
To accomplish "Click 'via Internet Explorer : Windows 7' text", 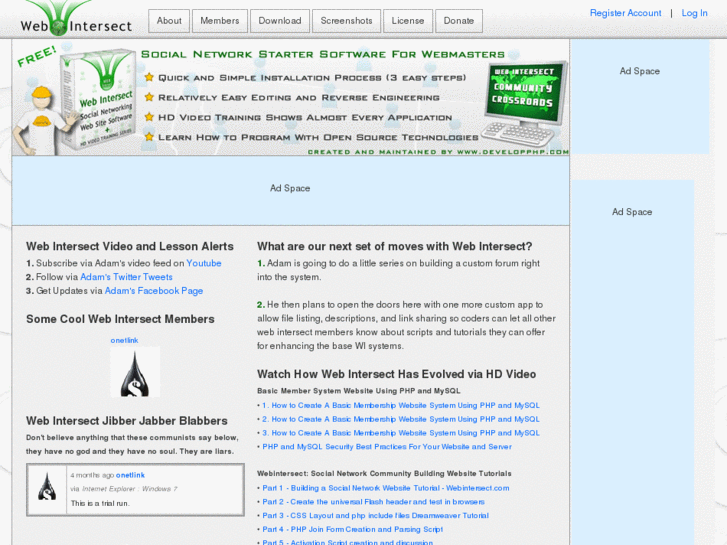I will pos(124,489).
